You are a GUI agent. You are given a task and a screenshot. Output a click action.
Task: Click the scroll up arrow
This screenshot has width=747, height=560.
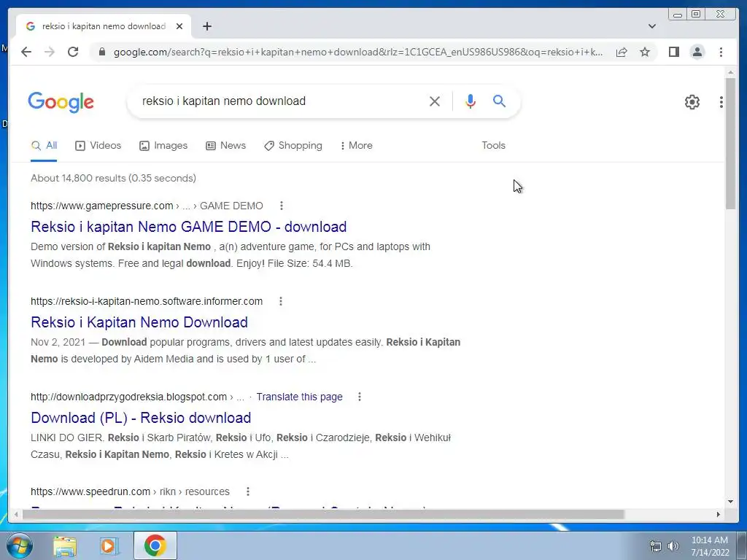tap(730, 72)
